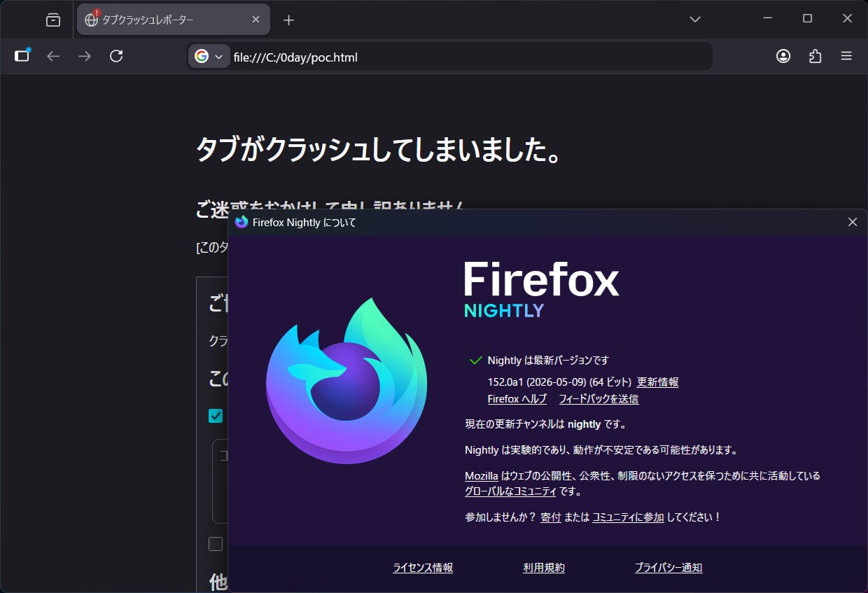Viewport: 868px width, 593px height.
Task: Open 利用規約 link
Action: tap(544, 568)
